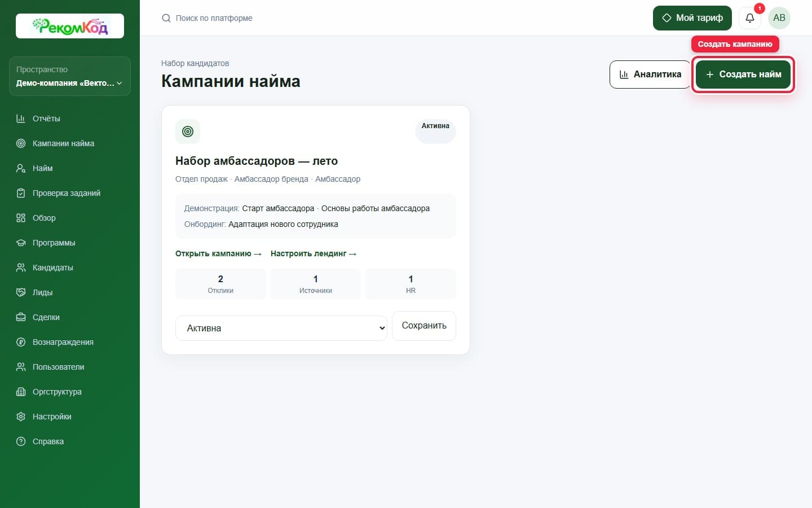This screenshot has width=812, height=508.
Task: Click the search magnifier icon
Action: 166,18
